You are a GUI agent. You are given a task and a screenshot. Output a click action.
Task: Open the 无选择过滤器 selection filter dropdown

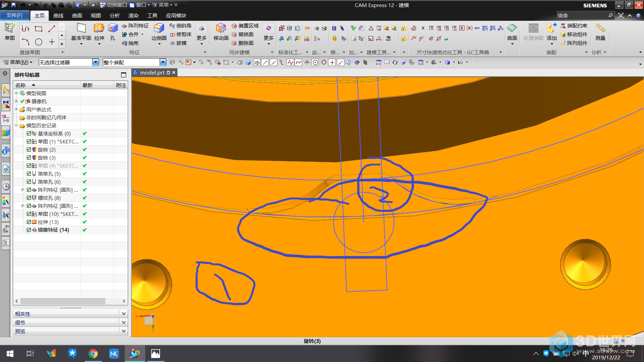[x=96, y=62]
